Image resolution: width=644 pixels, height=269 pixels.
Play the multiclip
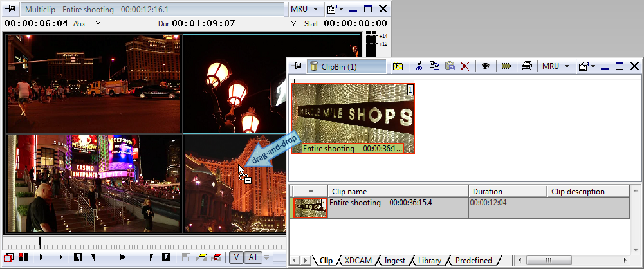[x=122, y=257]
